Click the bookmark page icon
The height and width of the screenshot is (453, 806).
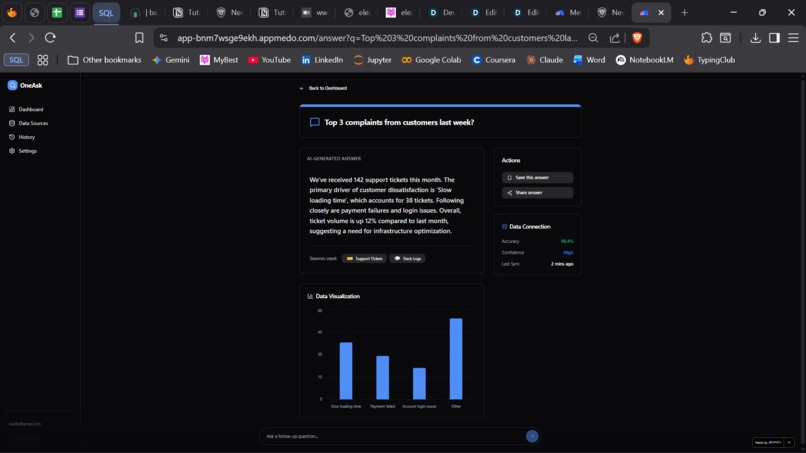pos(139,38)
